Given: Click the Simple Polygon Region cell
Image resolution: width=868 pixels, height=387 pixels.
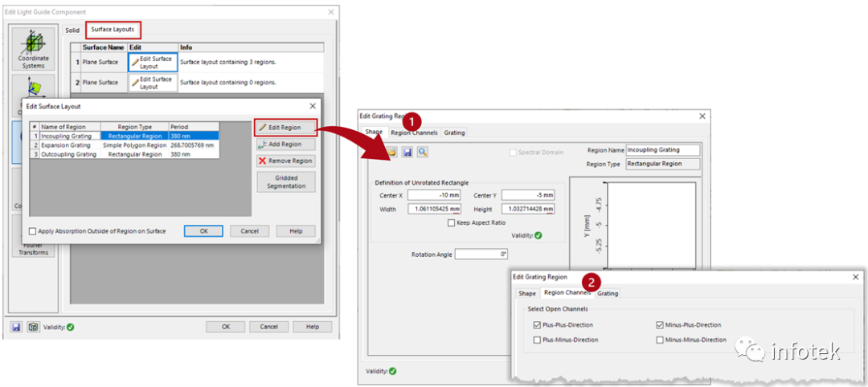Looking at the screenshot, I should point(134,145).
